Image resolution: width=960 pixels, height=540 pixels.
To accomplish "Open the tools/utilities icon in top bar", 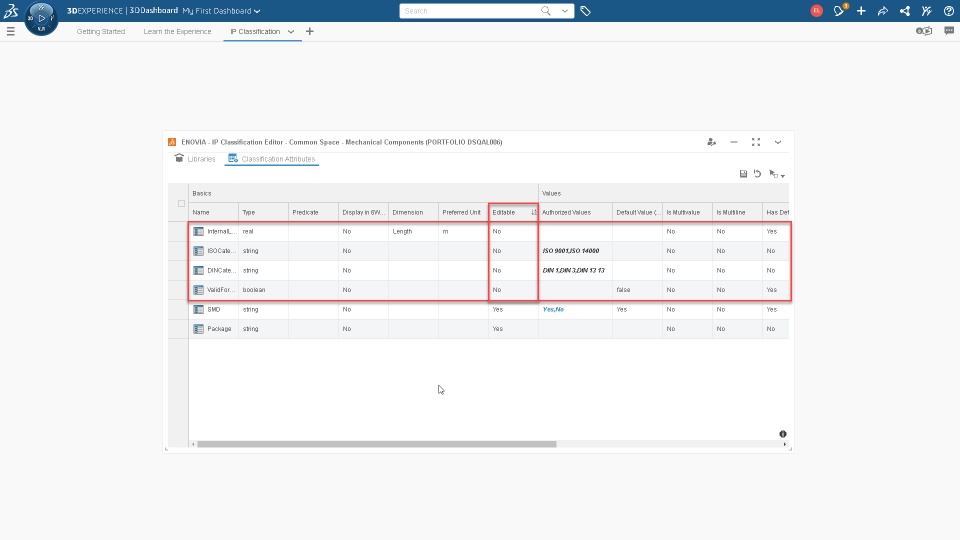I will pos(926,10).
